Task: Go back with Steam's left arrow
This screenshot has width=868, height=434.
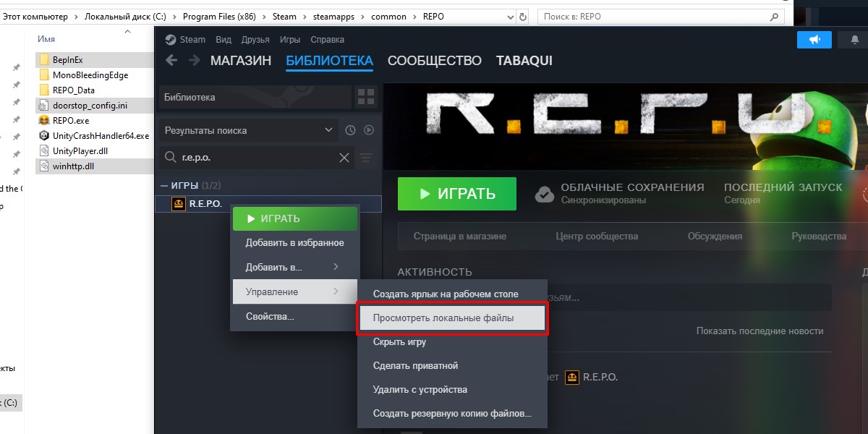Action: [x=171, y=60]
